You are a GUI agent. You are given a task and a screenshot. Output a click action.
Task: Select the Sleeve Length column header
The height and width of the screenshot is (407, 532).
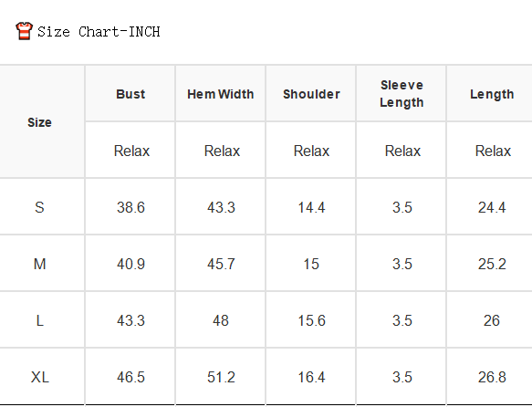(x=402, y=94)
